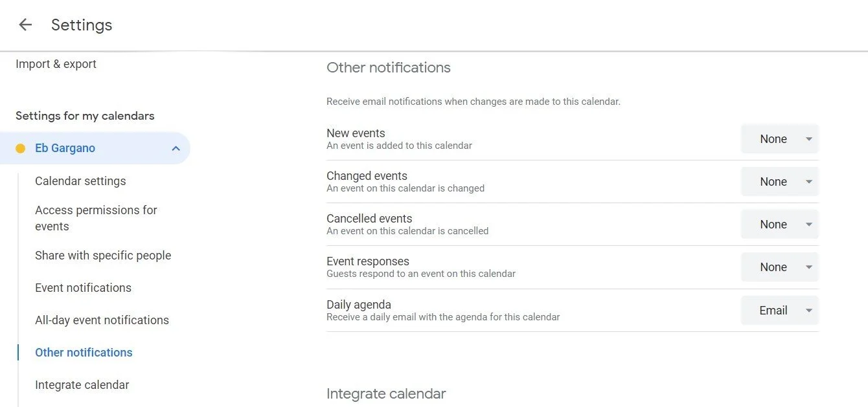This screenshot has height=407, width=868.
Task: Open the Cancelled events notification dropdown
Action: coord(780,225)
